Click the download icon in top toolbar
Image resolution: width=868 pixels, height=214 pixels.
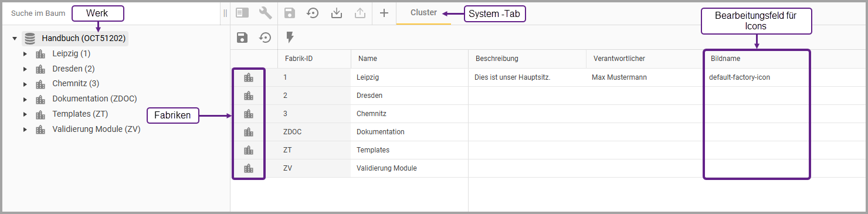click(337, 13)
